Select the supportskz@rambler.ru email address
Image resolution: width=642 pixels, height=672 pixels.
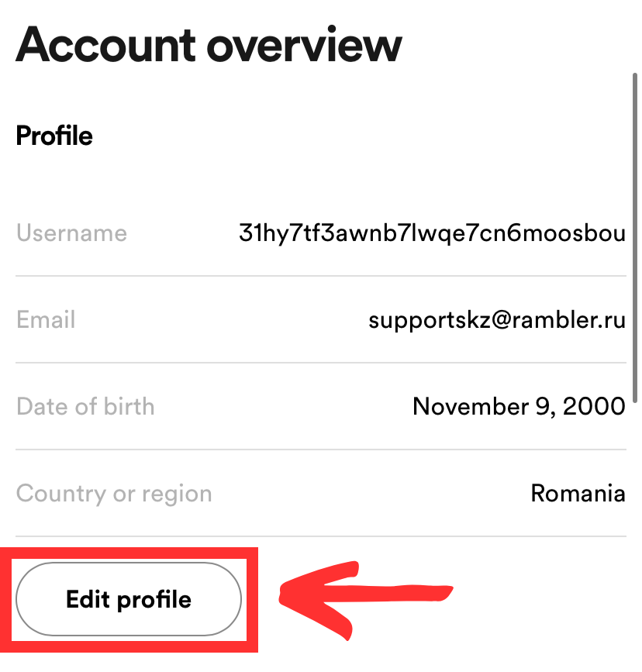point(497,320)
